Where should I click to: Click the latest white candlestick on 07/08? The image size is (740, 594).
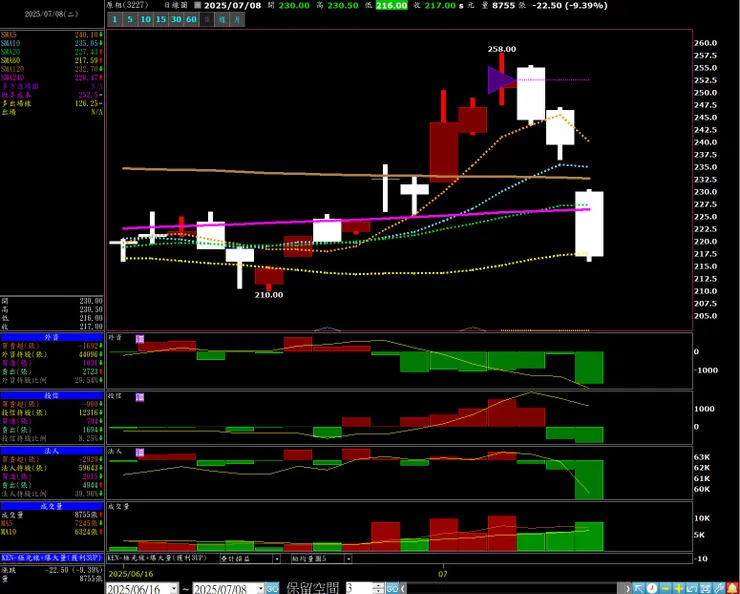click(589, 224)
